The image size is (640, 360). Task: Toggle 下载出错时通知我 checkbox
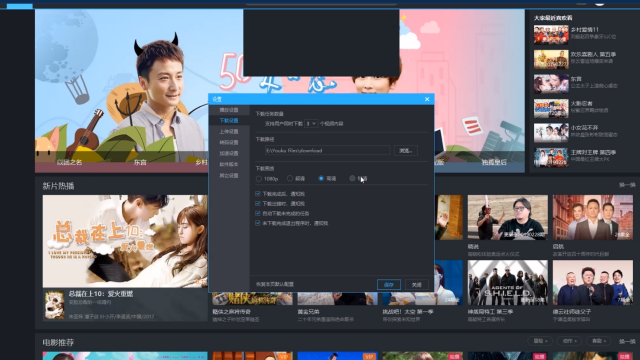258,203
